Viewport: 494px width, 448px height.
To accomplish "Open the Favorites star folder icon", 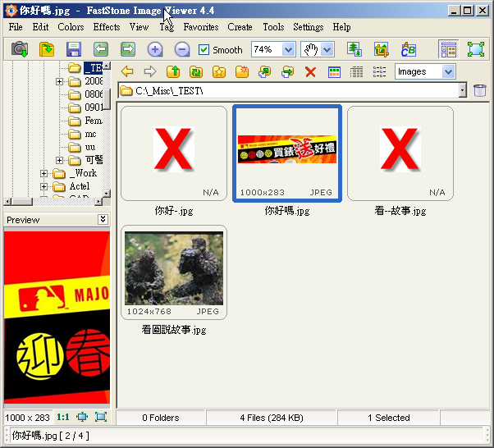I will (x=219, y=71).
